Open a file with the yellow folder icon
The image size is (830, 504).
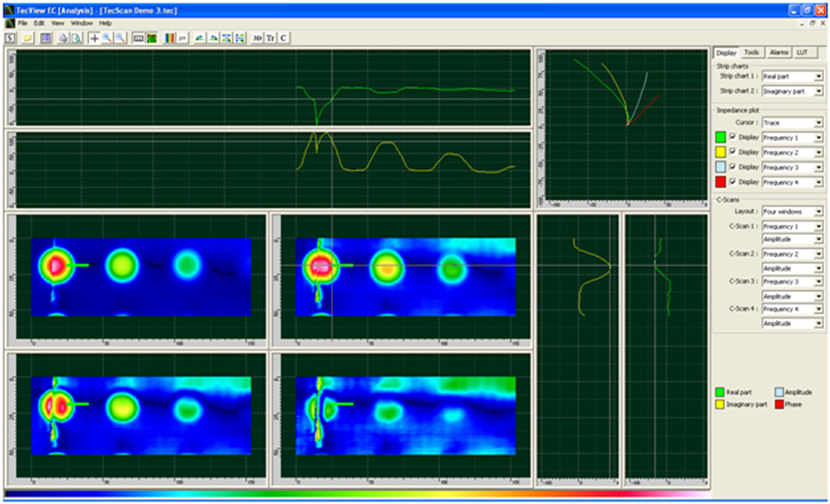pyautogui.click(x=28, y=38)
